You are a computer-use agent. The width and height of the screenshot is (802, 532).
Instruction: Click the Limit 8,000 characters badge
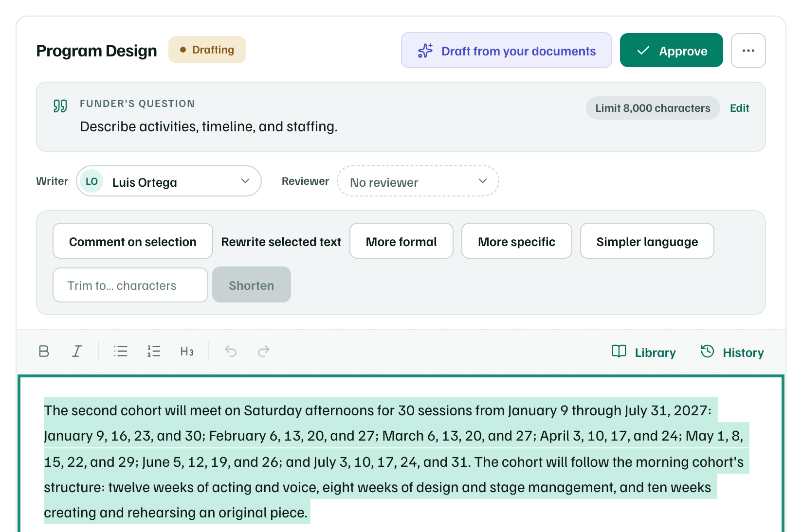(653, 108)
